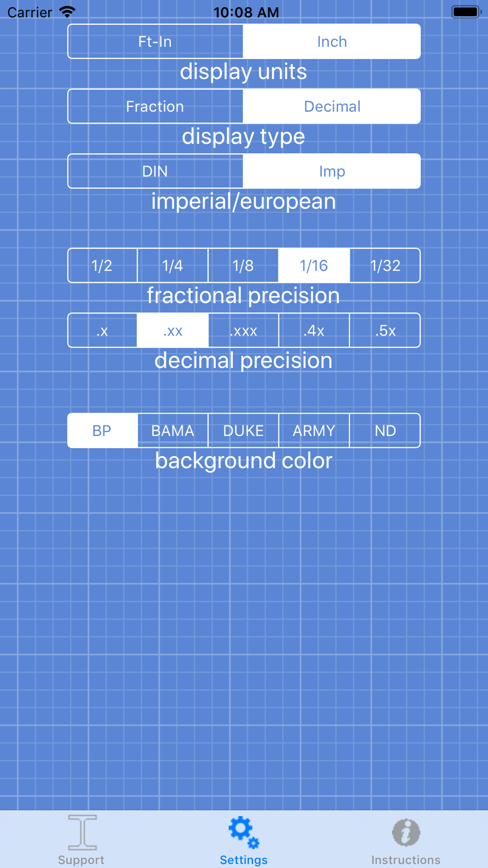The height and width of the screenshot is (868, 488).
Task: Set display type to Fraction
Action: pos(155,106)
